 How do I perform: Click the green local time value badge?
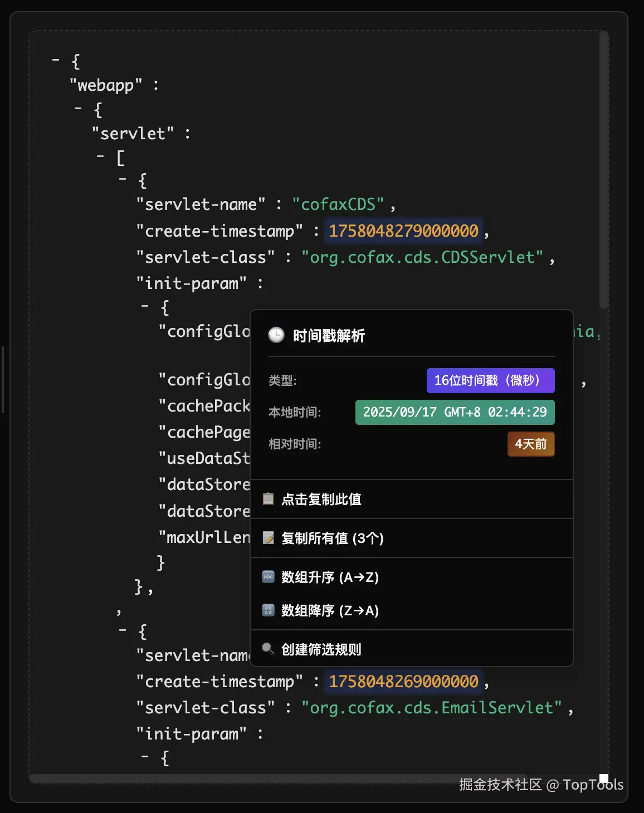455,412
